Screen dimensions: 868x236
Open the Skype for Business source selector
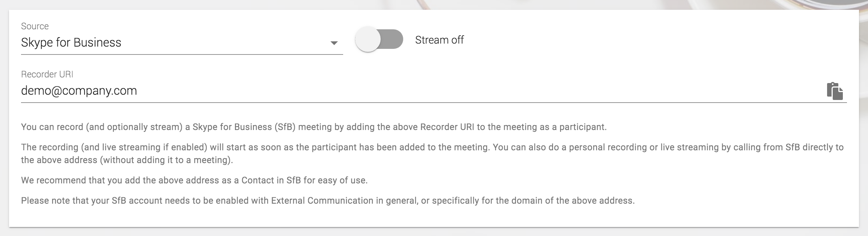pyautogui.click(x=71, y=43)
